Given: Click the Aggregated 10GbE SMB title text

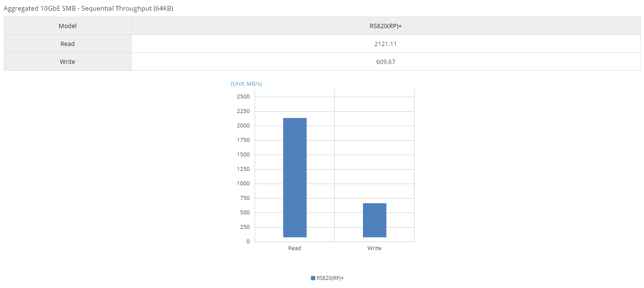Looking at the screenshot, I should (x=88, y=8).
